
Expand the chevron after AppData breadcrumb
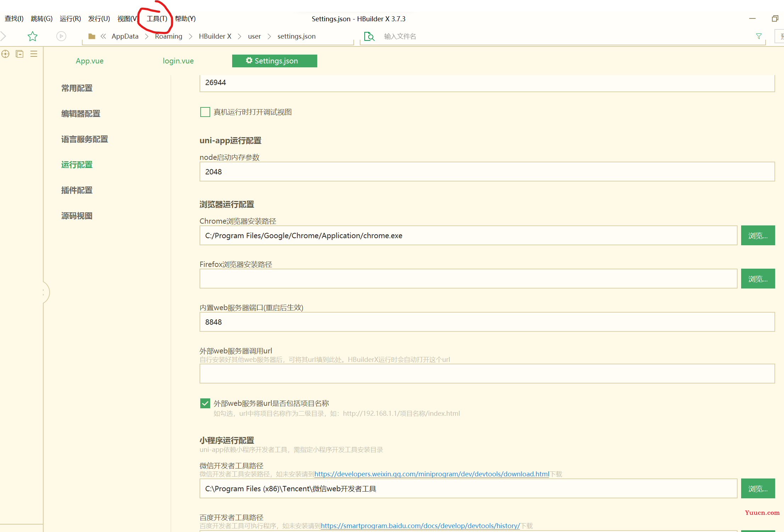(x=147, y=37)
